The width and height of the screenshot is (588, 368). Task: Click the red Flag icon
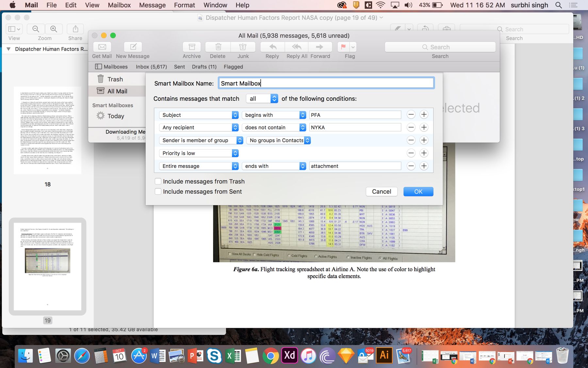343,47
